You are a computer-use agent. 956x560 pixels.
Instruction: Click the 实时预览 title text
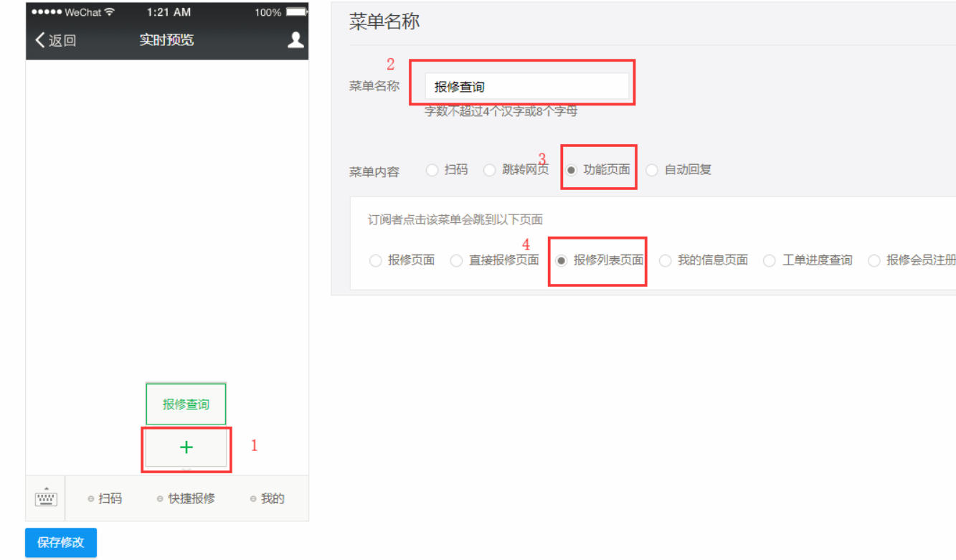click(166, 40)
